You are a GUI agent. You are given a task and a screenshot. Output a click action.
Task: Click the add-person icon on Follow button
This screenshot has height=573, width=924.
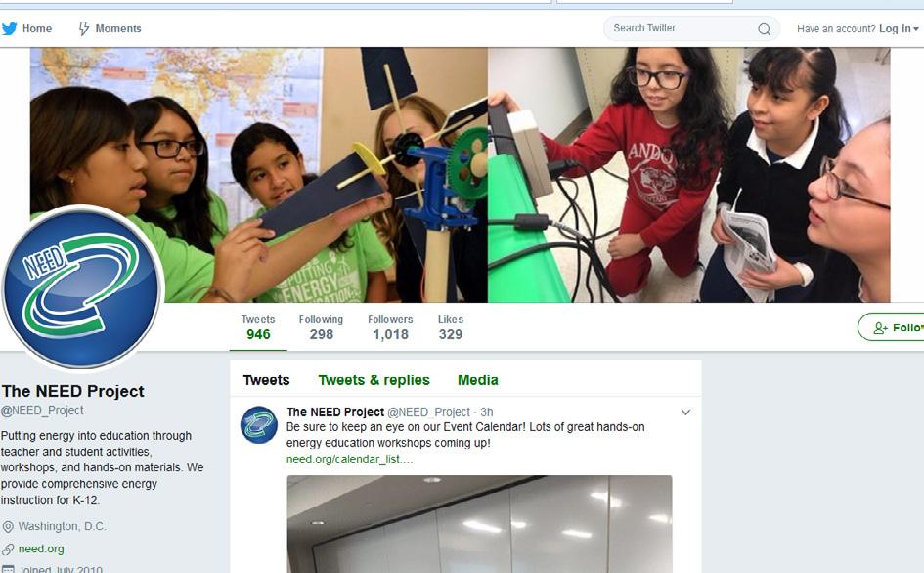click(880, 328)
